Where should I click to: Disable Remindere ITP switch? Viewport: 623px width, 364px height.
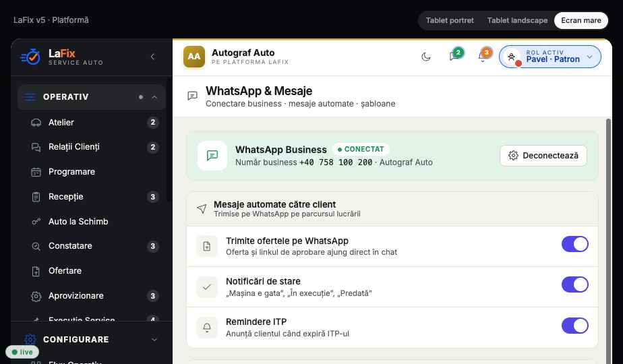pyautogui.click(x=575, y=326)
